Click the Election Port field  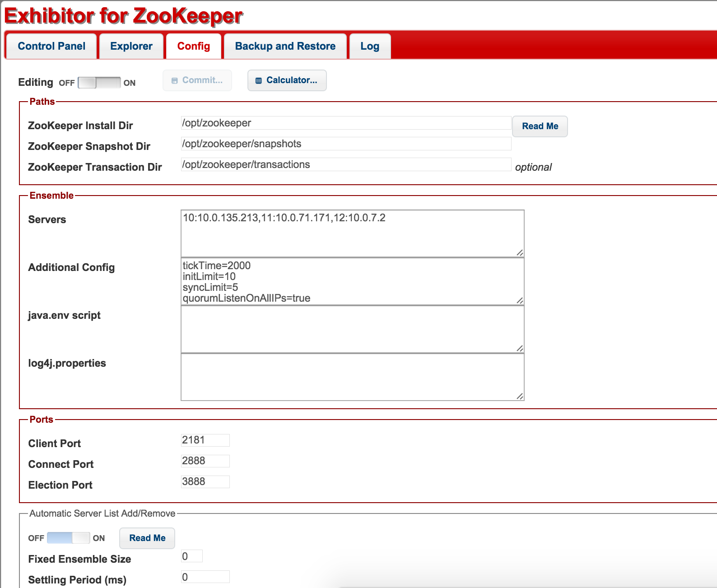[205, 482]
